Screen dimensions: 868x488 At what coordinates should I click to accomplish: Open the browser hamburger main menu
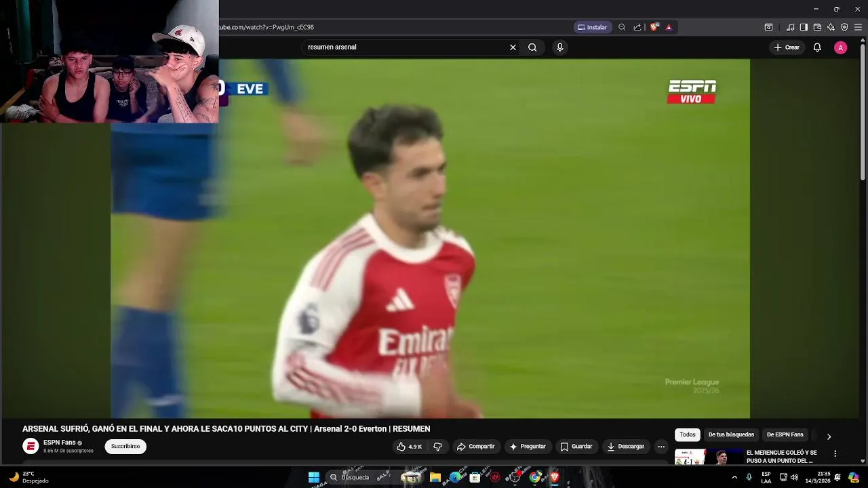click(858, 27)
